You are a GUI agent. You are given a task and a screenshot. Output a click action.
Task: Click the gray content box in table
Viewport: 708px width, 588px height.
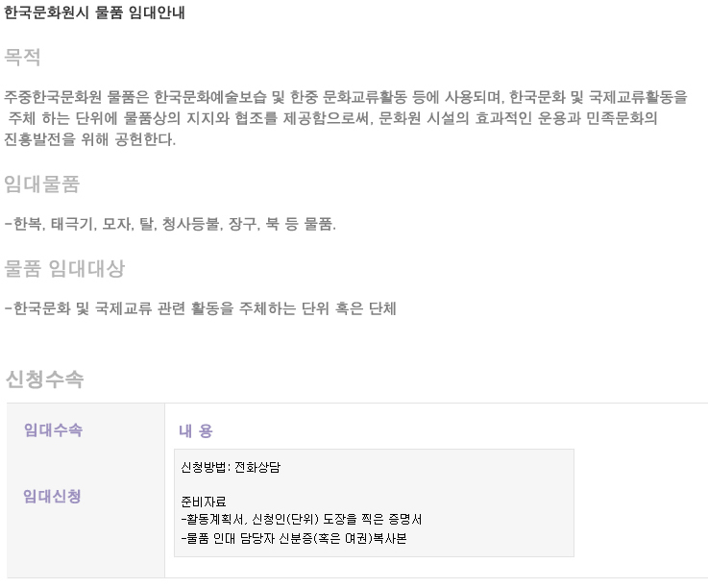[x=374, y=502]
